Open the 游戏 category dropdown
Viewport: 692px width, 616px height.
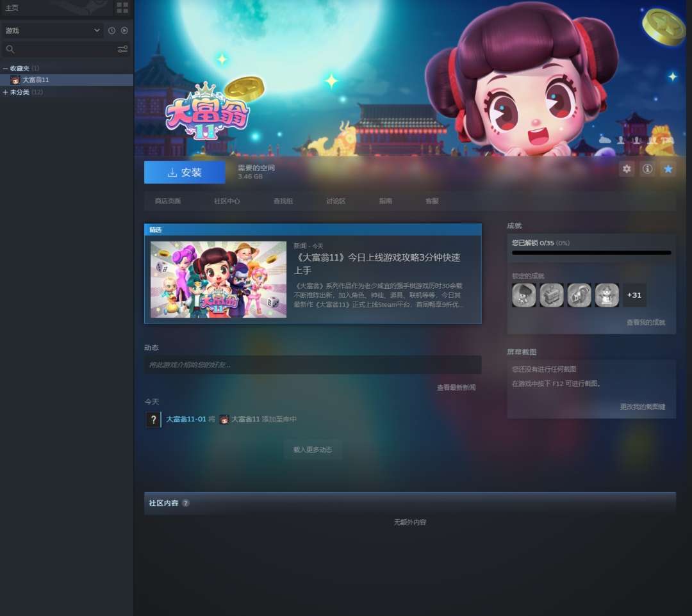coord(53,31)
